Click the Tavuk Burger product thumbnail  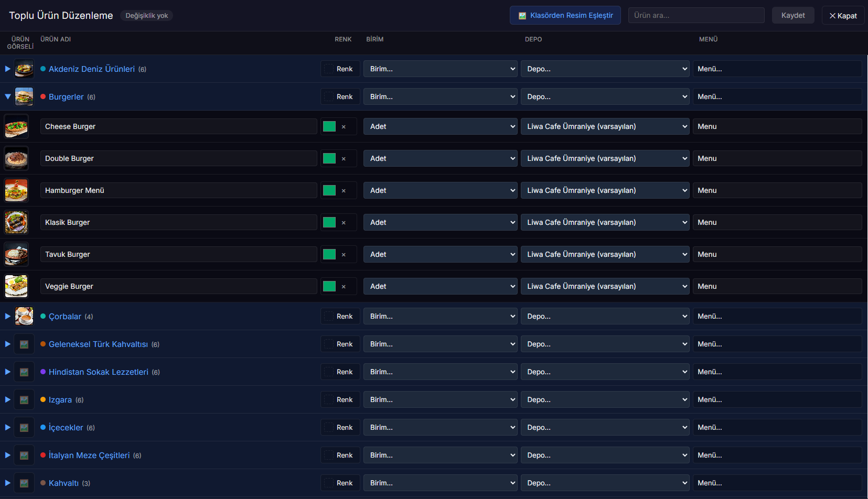coord(16,255)
